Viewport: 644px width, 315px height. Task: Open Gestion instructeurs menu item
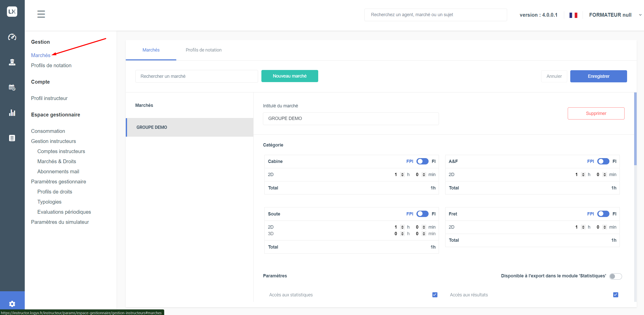tap(54, 141)
